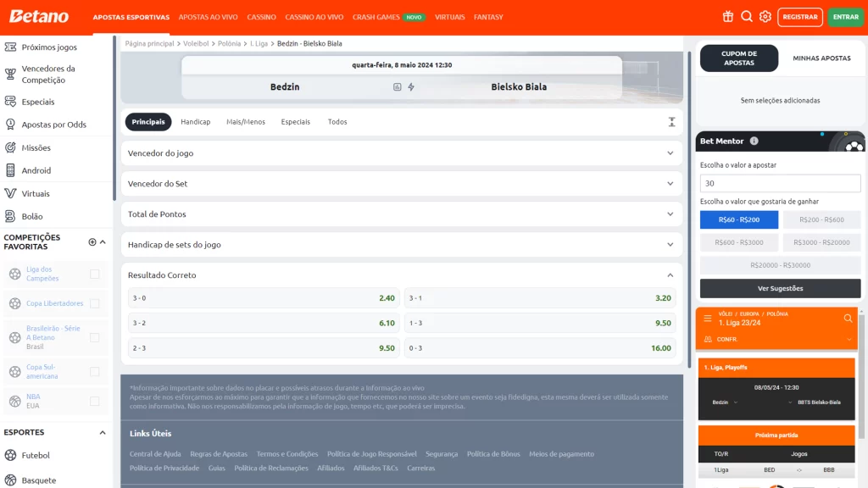
Task: Open the Minhas Apostas tab
Action: click(x=821, y=58)
